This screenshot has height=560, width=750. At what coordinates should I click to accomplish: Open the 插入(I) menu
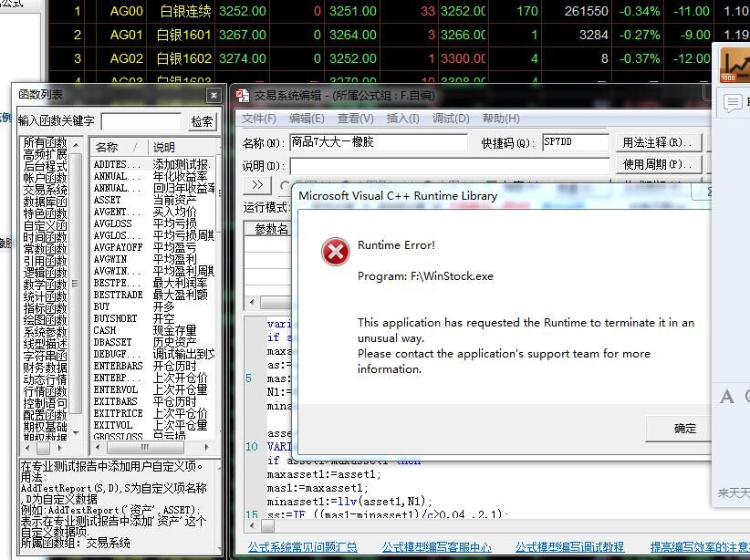[402, 119]
